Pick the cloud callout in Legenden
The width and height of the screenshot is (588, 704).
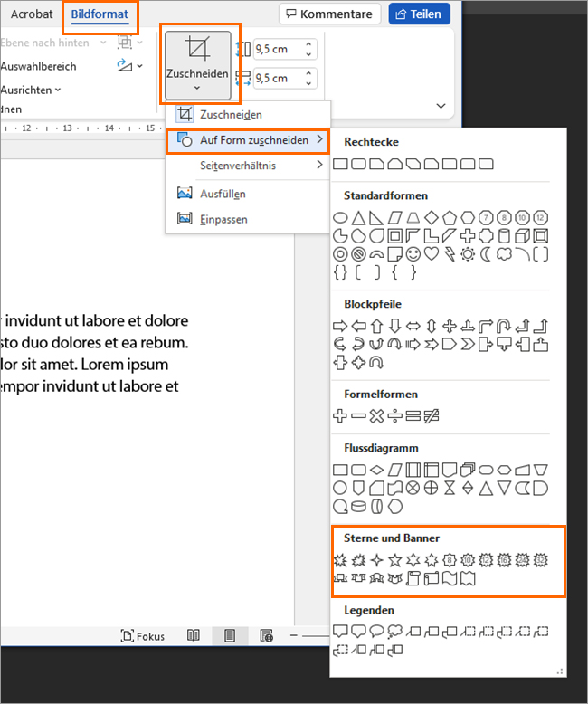click(x=394, y=631)
